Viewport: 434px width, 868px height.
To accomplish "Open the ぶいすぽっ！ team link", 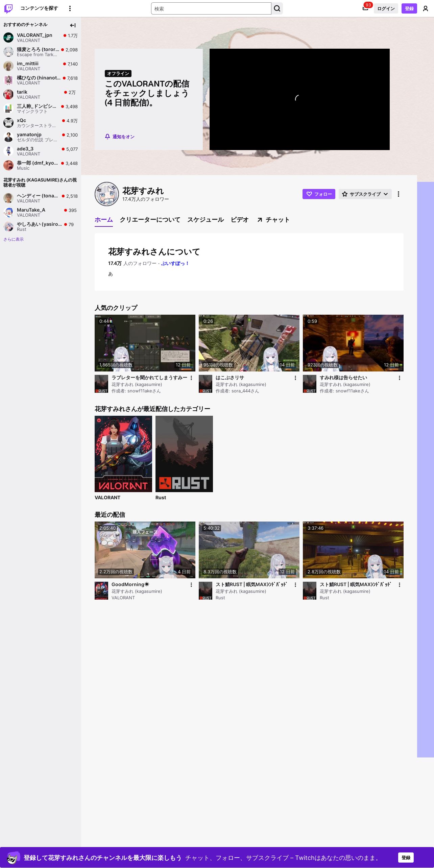I will click(x=175, y=263).
